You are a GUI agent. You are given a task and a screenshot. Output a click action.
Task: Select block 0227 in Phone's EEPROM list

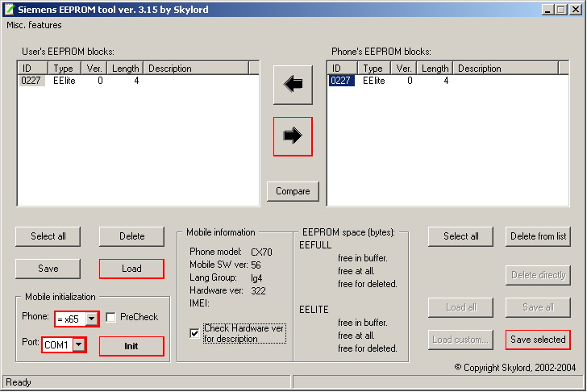341,81
